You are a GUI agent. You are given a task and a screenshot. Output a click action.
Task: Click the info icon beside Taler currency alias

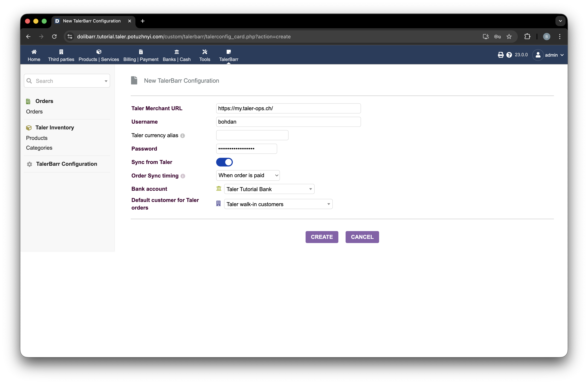tap(183, 136)
